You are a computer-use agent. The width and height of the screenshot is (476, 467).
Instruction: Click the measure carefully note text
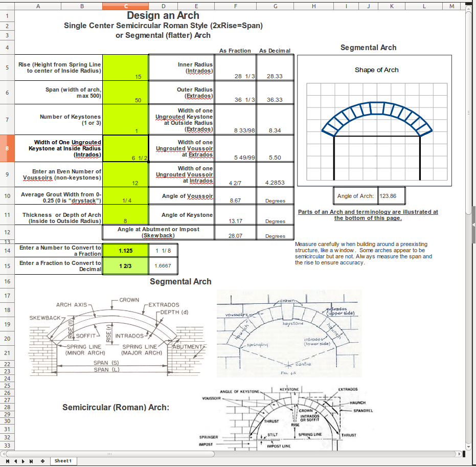(364, 253)
